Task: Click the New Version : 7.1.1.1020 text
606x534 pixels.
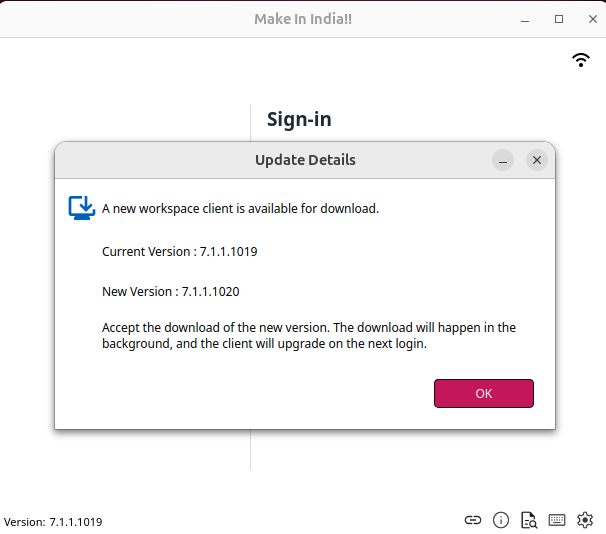Action: point(171,292)
